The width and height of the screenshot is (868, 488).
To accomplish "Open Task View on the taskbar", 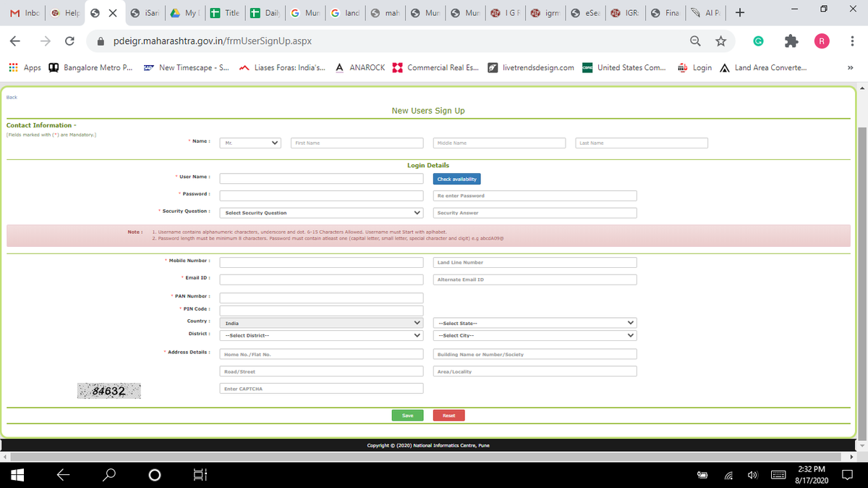I will pyautogui.click(x=200, y=475).
